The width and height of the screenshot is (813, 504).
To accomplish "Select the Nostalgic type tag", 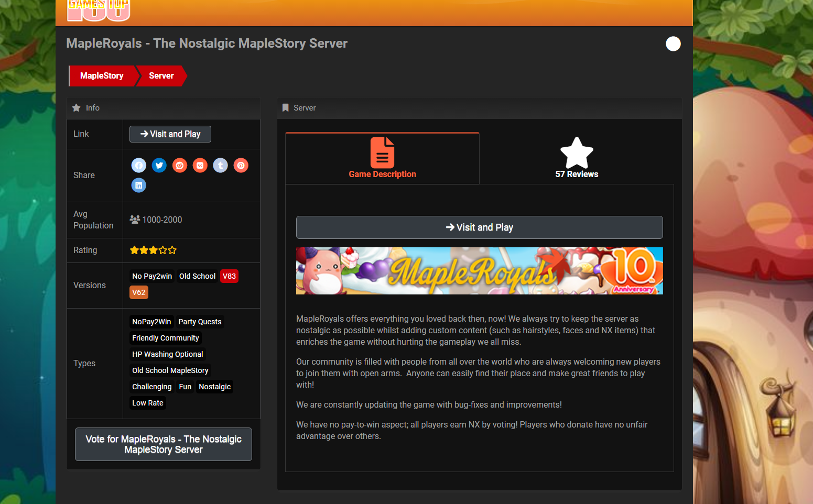I will coord(214,387).
